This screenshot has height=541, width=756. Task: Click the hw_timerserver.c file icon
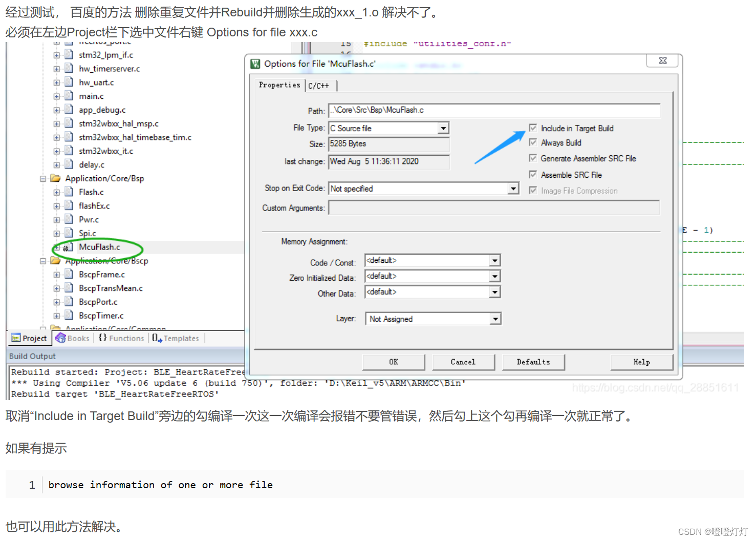(69, 68)
